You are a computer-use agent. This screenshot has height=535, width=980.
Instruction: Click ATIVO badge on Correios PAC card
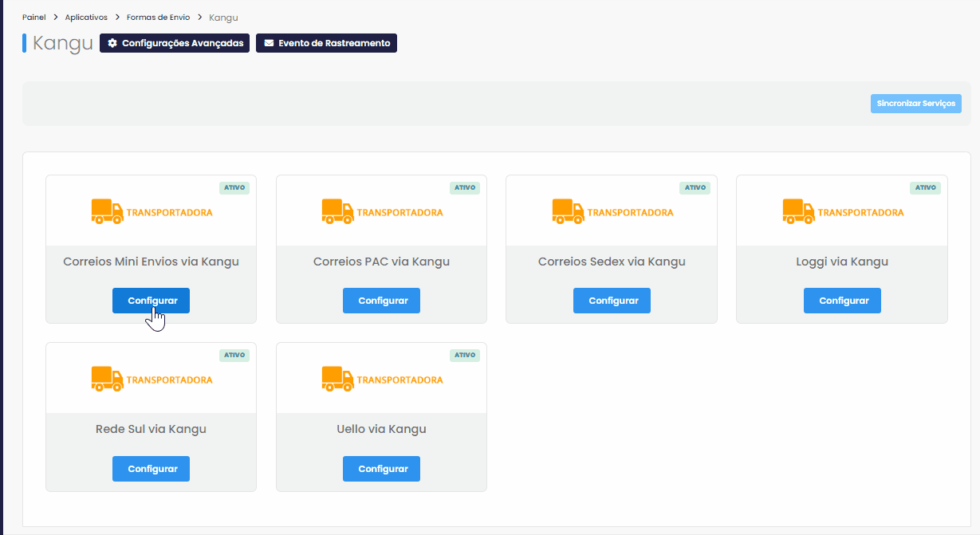[465, 187]
